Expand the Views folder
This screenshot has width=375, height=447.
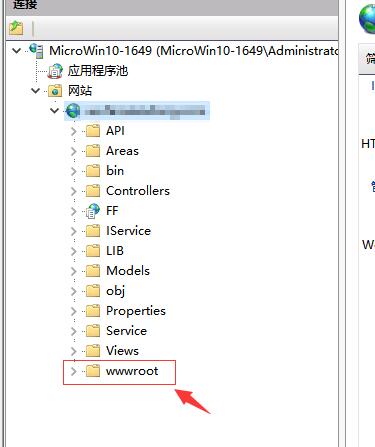point(74,351)
